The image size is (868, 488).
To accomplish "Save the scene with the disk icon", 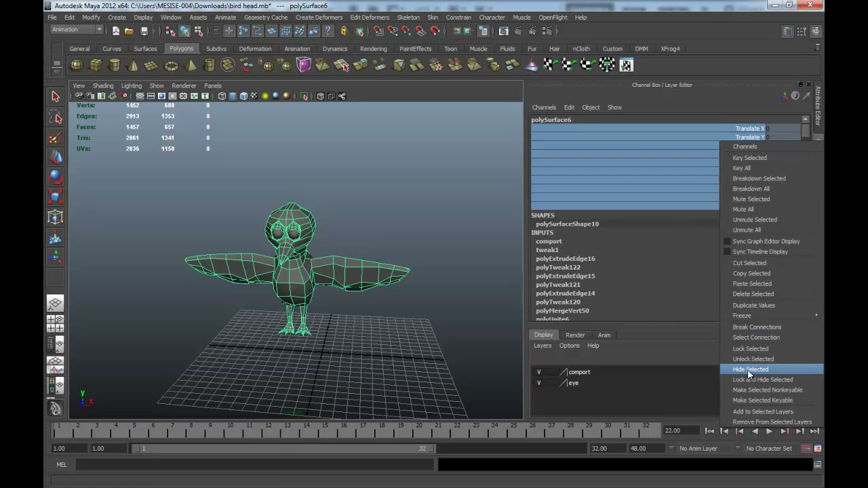I will (144, 31).
